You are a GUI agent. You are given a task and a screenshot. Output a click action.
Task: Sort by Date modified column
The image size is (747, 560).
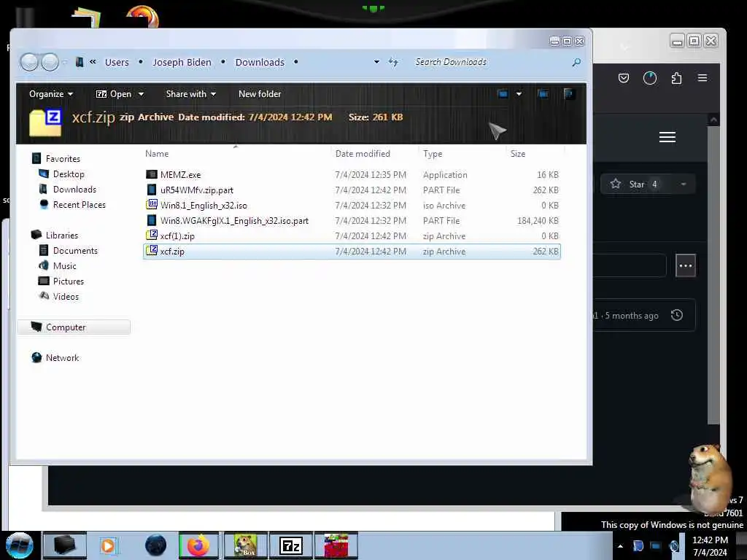(363, 154)
